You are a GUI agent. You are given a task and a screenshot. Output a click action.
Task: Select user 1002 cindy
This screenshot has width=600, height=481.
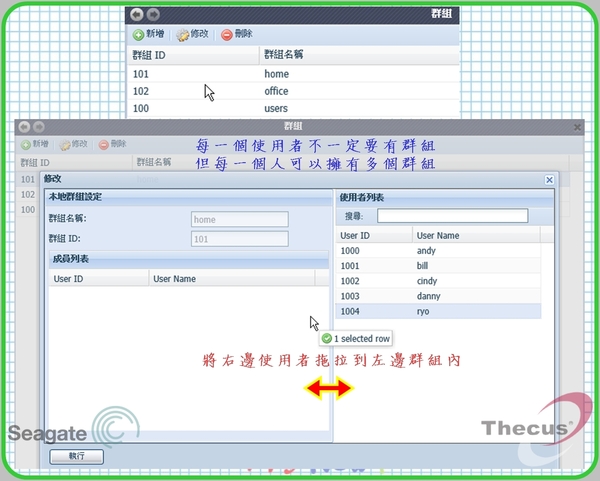(x=439, y=281)
